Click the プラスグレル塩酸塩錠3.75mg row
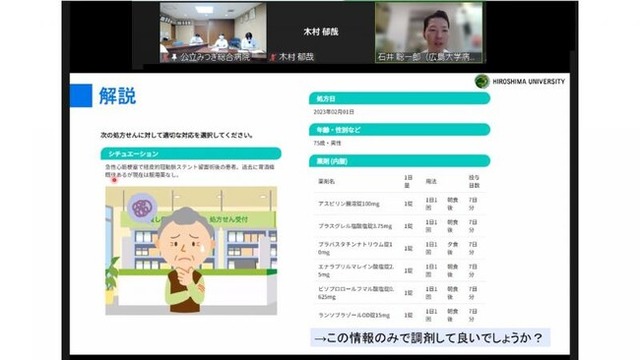The image size is (640, 360). (400, 226)
